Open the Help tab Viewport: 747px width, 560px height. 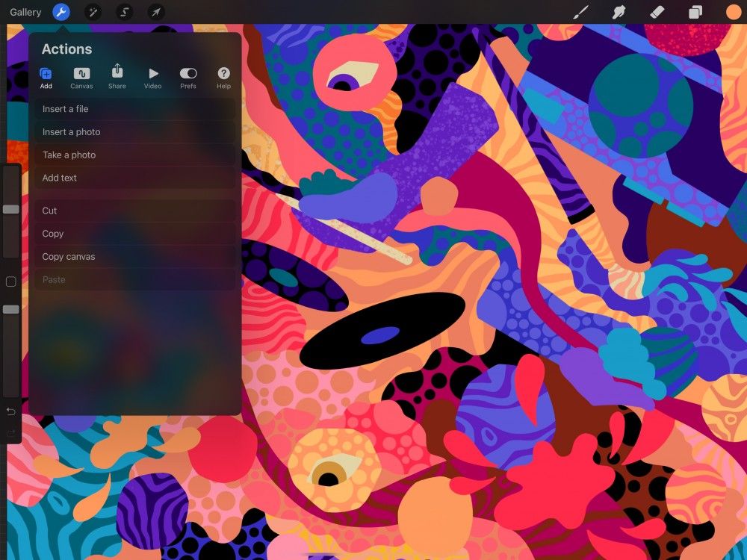pyautogui.click(x=223, y=77)
